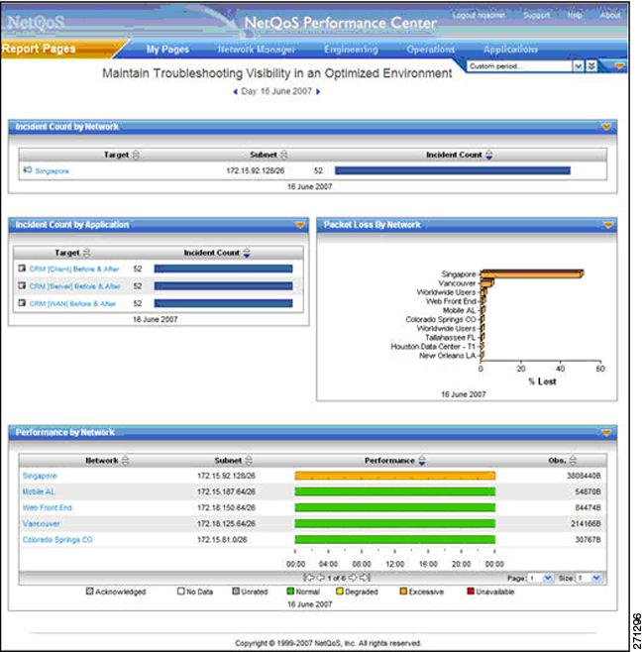This screenshot has height=652, width=644.
Task: Sort the Network column in Performance table
Action: point(125,461)
